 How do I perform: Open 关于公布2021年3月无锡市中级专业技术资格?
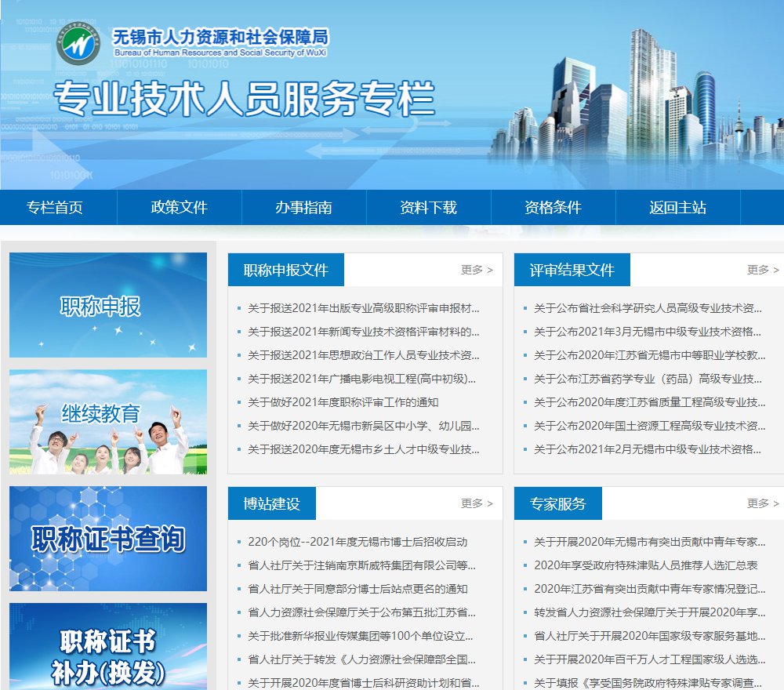[x=648, y=332]
